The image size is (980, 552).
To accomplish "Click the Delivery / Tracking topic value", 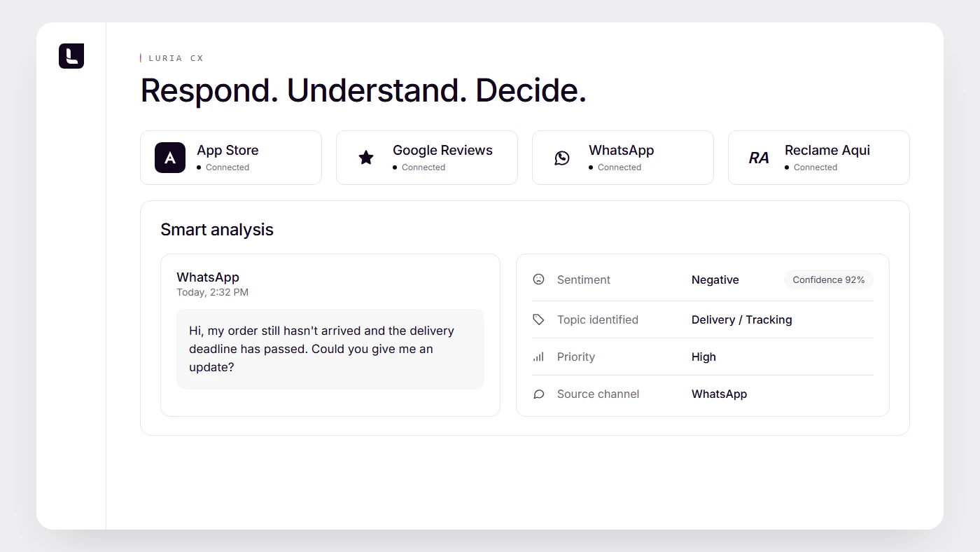I will [x=742, y=319].
